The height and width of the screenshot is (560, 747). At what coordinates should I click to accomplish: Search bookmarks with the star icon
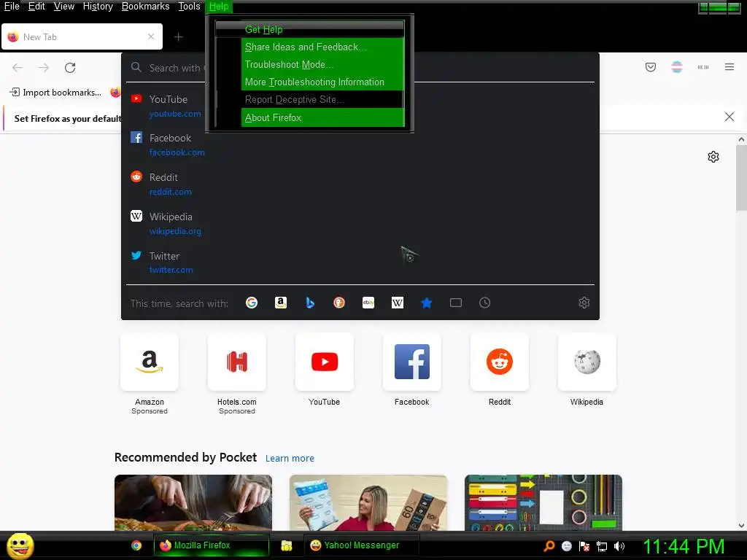pyautogui.click(x=426, y=303)
